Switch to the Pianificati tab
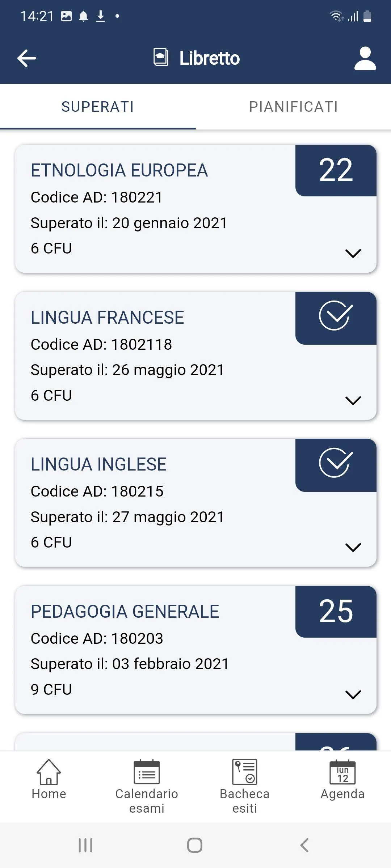The image size is (391, 868). (293, 107)
